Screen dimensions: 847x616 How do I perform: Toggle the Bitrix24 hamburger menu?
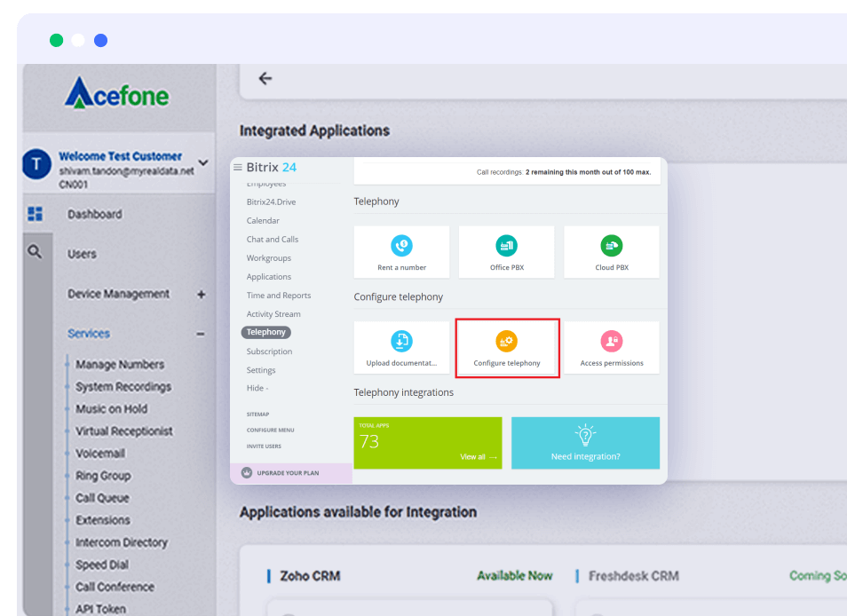pyautogui.click(x=237, y=167)
